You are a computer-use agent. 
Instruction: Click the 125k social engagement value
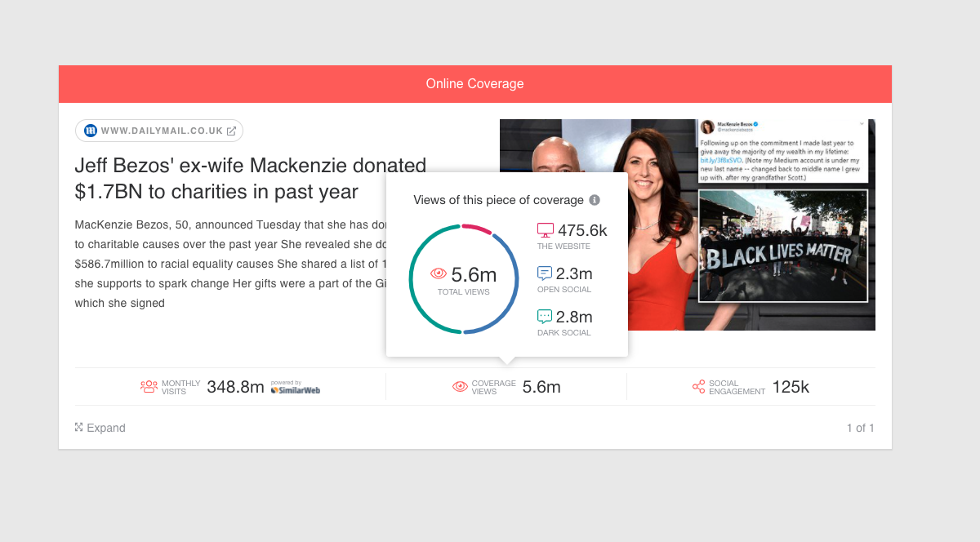(x=791, y=387)
